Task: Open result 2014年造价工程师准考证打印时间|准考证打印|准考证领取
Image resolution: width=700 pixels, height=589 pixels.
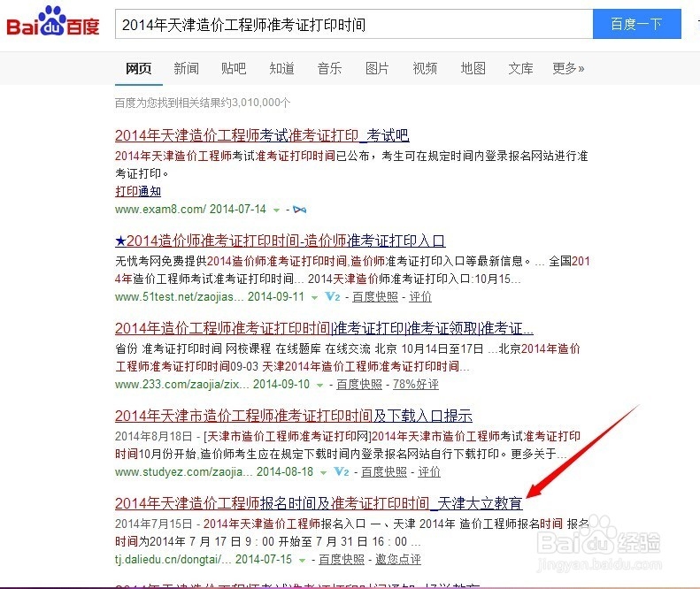Action: pyautogui.click(x=324, y=328)
